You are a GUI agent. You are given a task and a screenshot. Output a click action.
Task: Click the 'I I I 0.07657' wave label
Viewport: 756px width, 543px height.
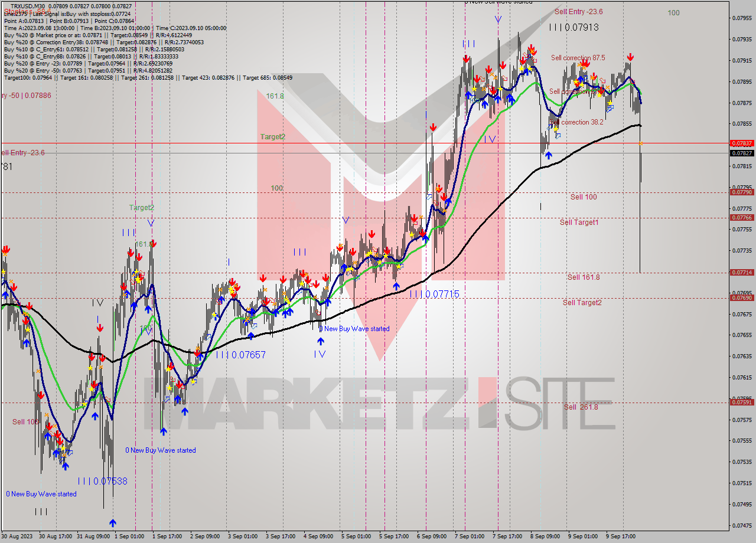[240, 355]
